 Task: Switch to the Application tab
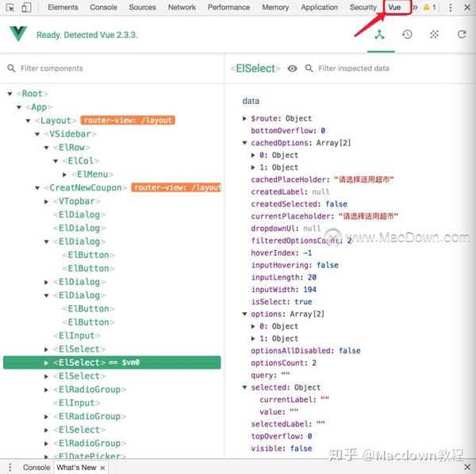coord(320,7)
